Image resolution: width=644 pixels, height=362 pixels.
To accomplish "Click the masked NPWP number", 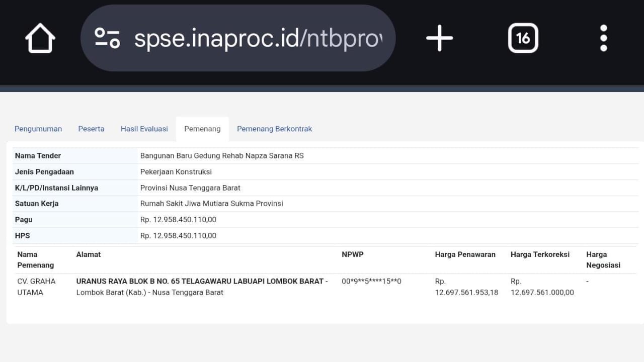I will pos(371,282).
